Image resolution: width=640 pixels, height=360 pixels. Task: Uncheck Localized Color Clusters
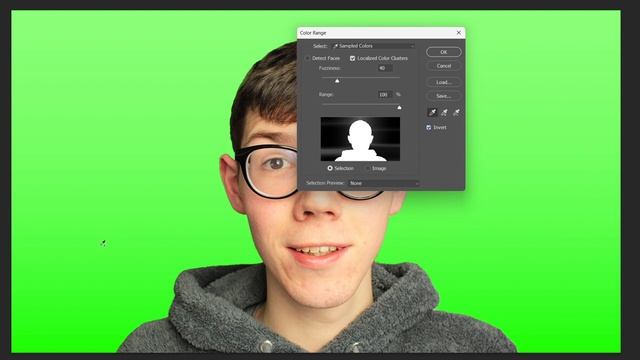352,58
